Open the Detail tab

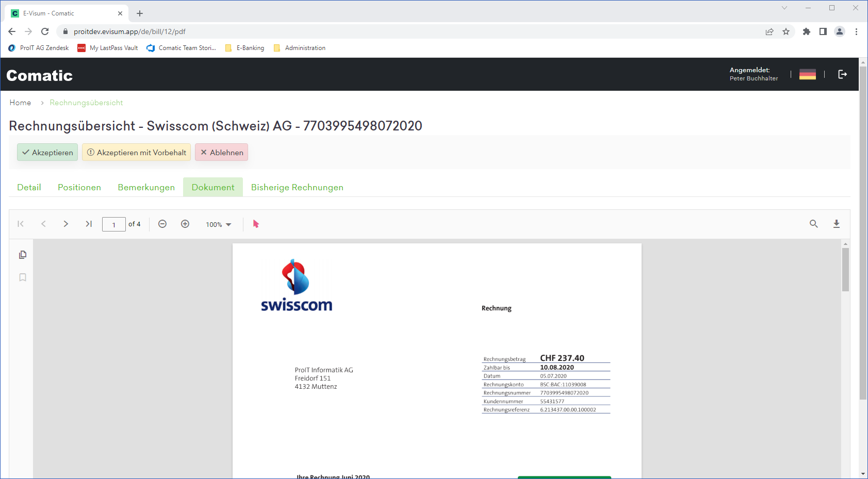pos(29,187)
